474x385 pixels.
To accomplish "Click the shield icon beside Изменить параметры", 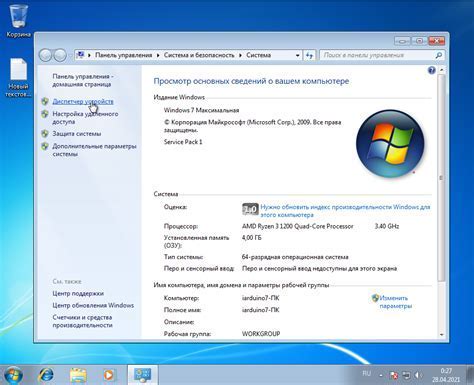I will click(x=375, y=298).
